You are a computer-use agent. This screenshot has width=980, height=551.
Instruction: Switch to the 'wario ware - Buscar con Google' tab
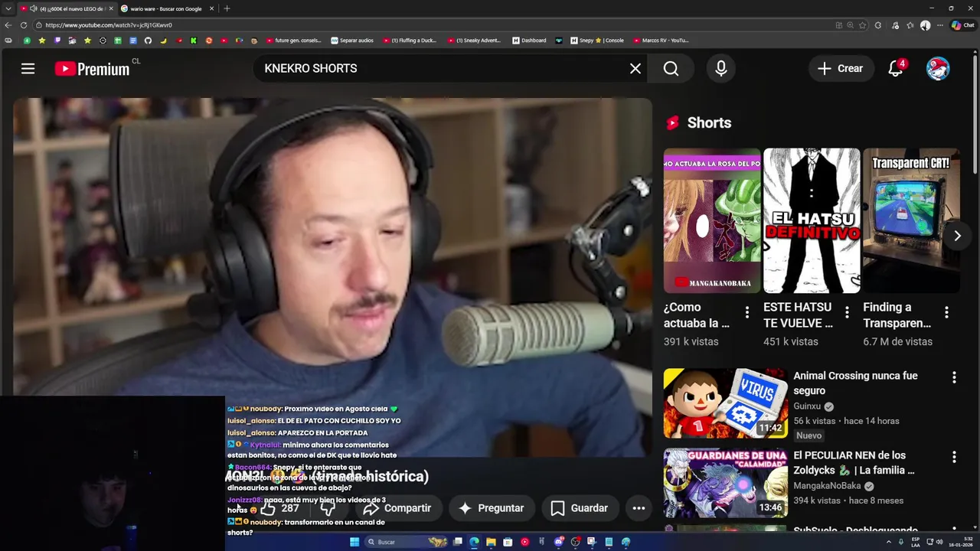pos(165,8)
